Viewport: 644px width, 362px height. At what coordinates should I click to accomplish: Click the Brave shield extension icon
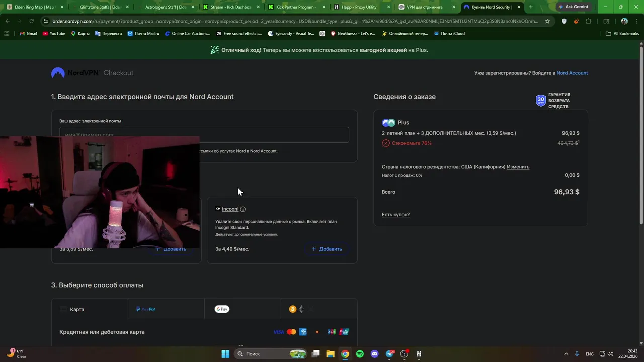pos(564,21)
